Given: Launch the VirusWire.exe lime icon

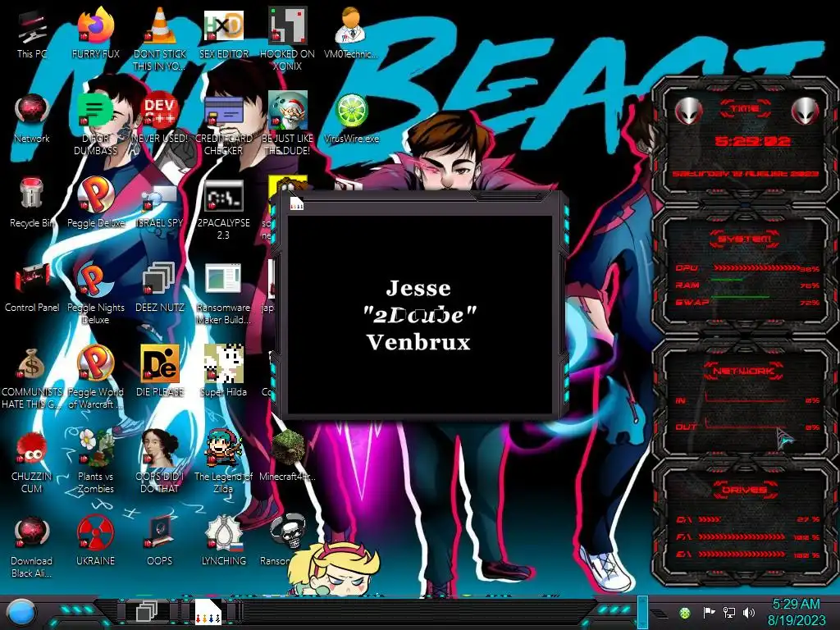Looking at the screenshot, I should click(351, 111).
